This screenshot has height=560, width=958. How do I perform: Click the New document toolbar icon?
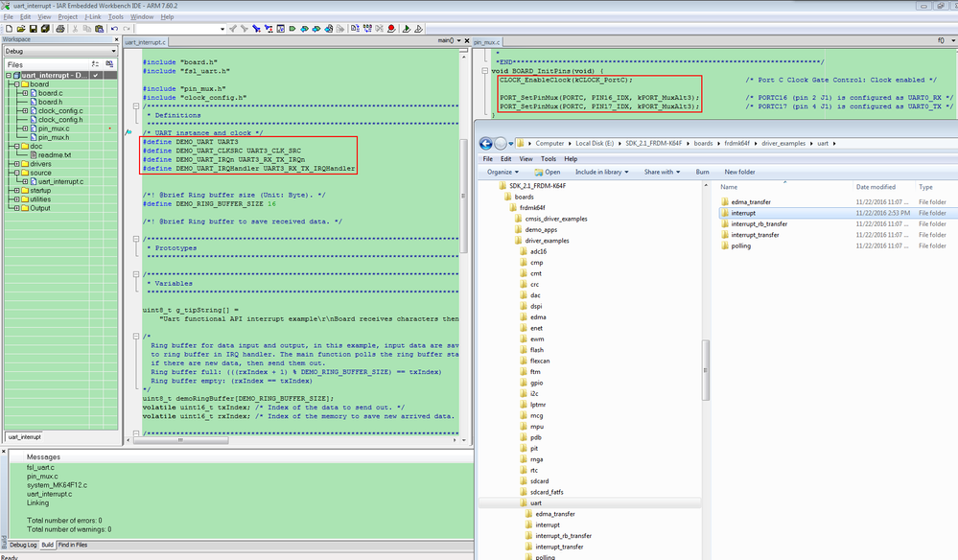pos(8,29)
